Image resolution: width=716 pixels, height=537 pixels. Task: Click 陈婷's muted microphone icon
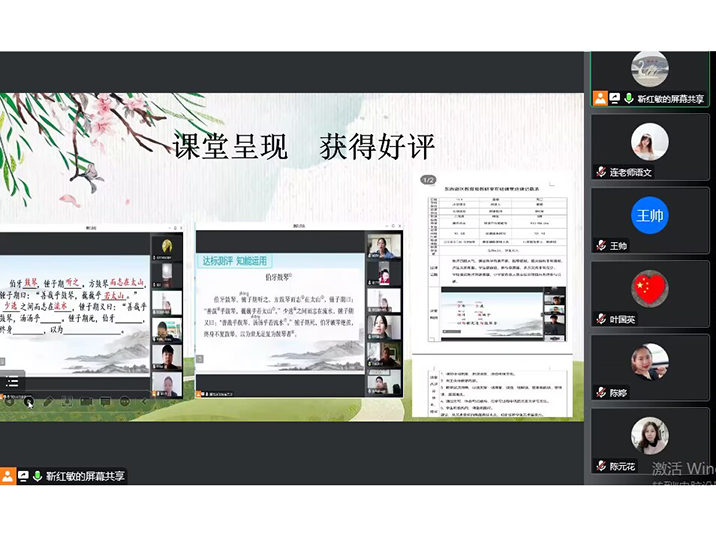[601, 392]
